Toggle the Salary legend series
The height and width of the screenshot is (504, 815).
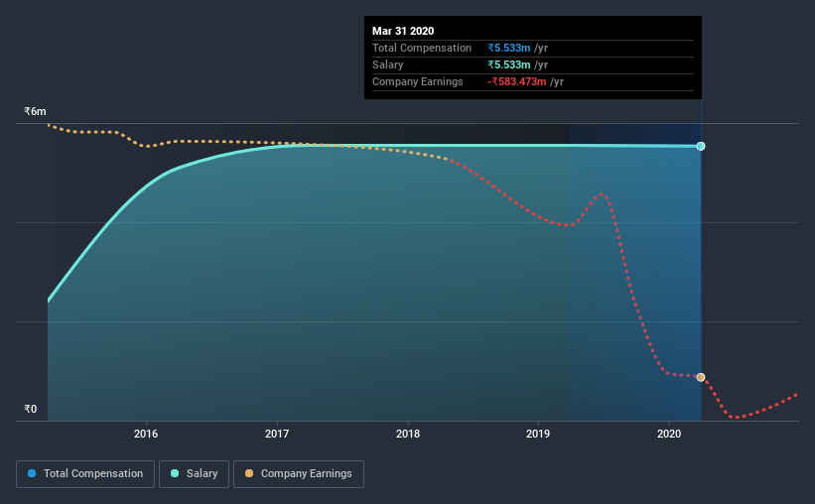[x=194, y=474]
